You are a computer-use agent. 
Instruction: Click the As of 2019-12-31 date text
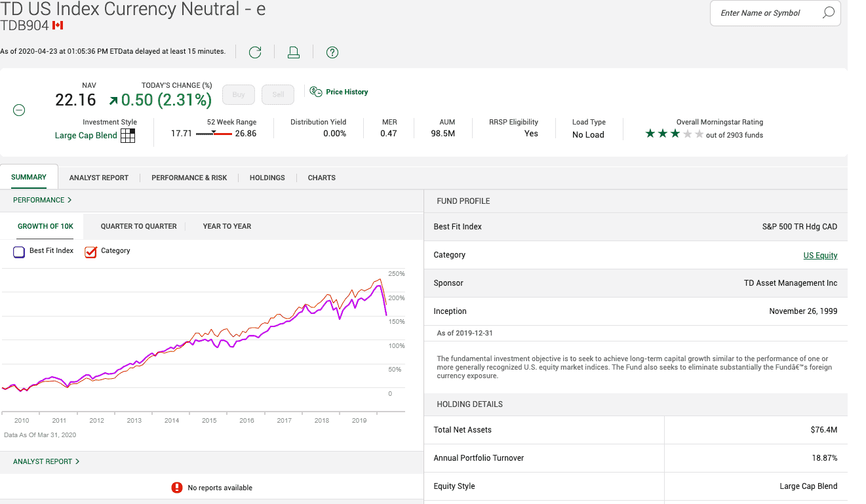click(465, 334)
